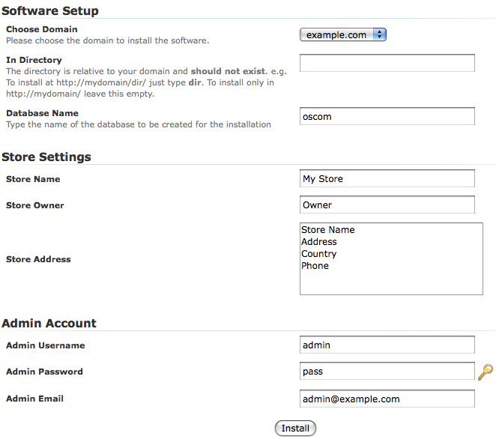Click the Admin Account heading

click(x=49, y=323)
